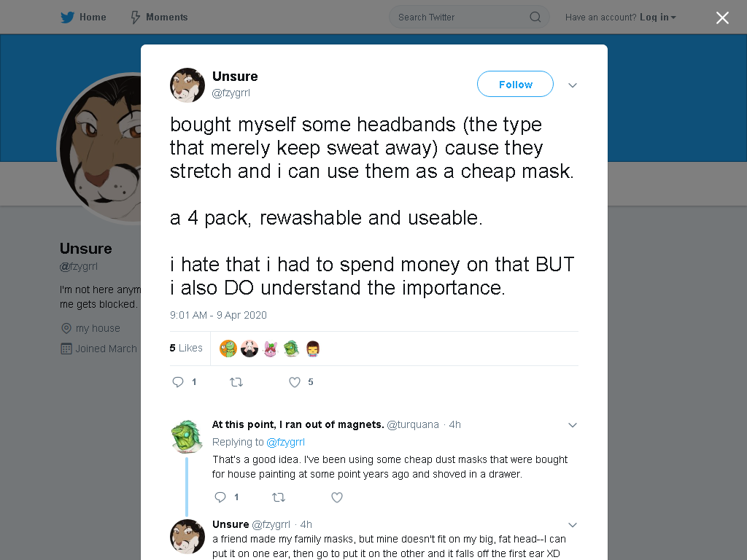
Task: Expand options on Unsure's second reply
Action: (x=573, y=525)
